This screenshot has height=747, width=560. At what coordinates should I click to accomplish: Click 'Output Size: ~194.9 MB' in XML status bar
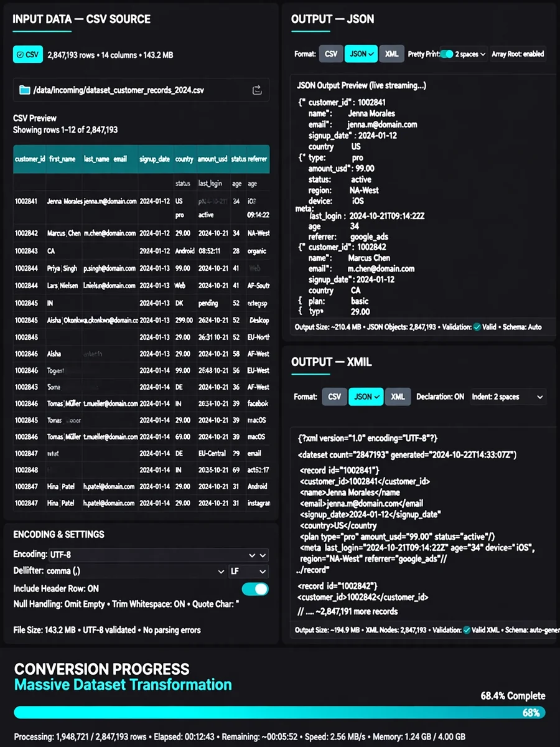tap(327, 630)
